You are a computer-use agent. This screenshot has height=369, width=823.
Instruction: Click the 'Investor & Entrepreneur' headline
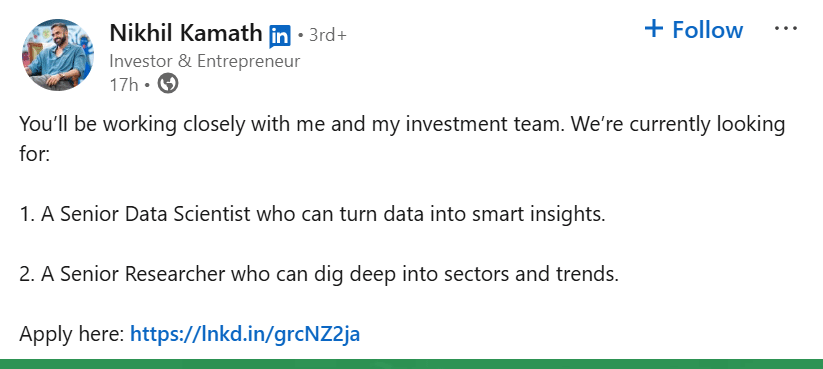[205, 61]
